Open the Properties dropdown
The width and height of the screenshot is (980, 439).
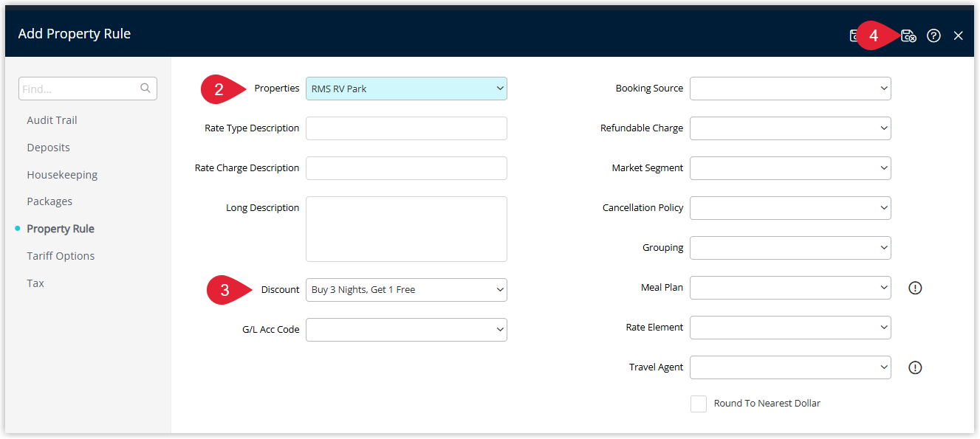[x=406, y=89]
